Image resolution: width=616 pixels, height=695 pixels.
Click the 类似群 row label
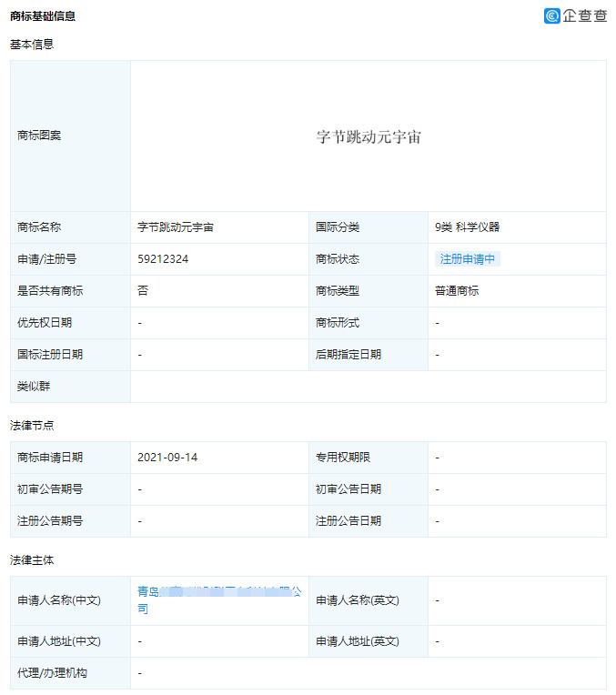(34, 387)
